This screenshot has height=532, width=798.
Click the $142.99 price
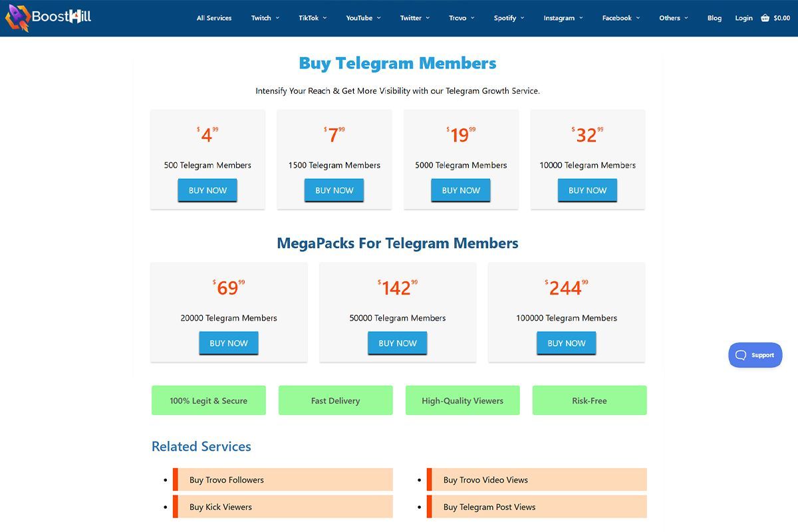pos(398,288)
